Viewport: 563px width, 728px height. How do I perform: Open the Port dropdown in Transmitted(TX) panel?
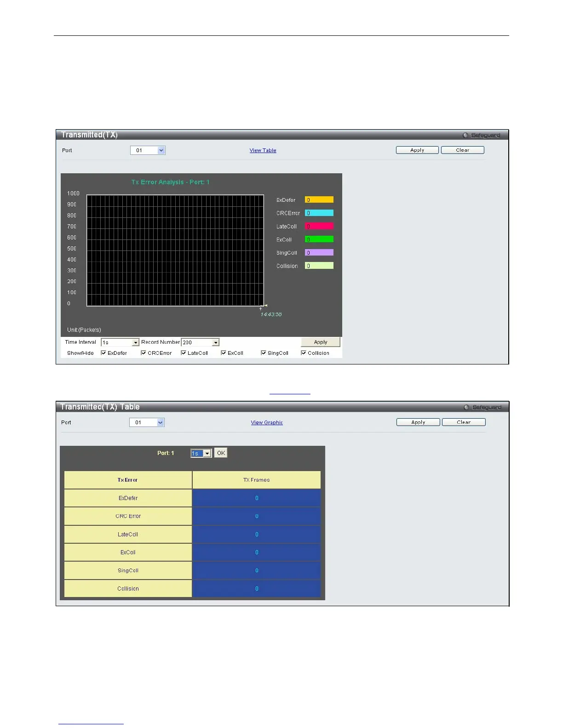[148, 150]
